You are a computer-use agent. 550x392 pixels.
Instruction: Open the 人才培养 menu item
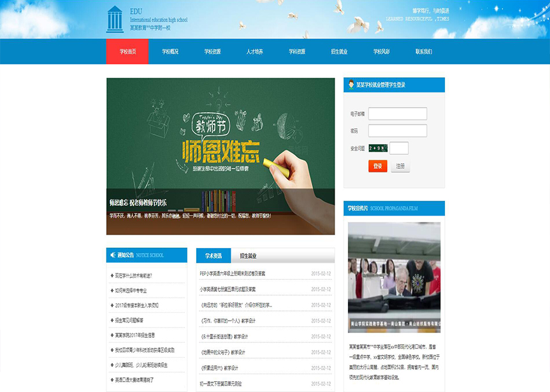click(x=254, y=52)
